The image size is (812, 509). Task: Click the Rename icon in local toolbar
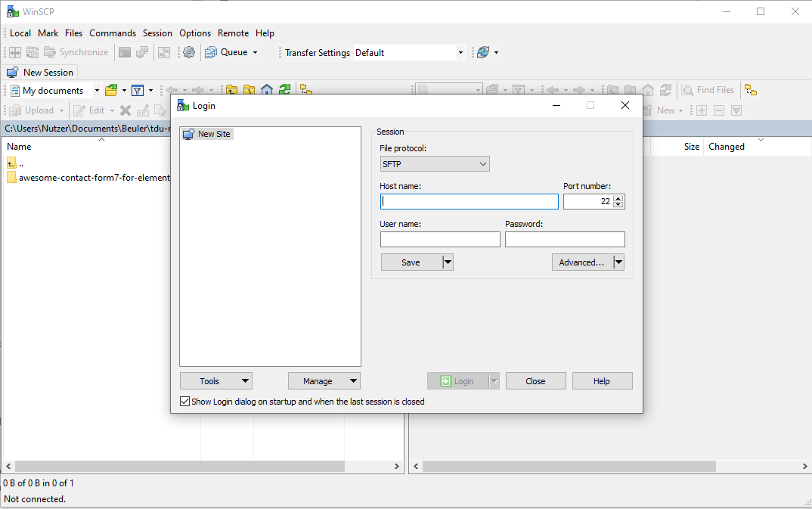click(143, 110)
